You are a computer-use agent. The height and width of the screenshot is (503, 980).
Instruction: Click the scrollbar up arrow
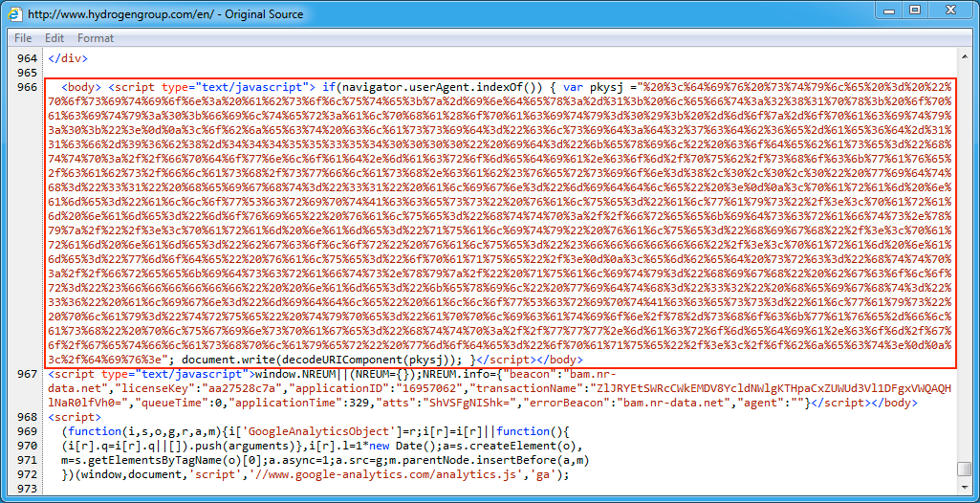click(964, 57)
